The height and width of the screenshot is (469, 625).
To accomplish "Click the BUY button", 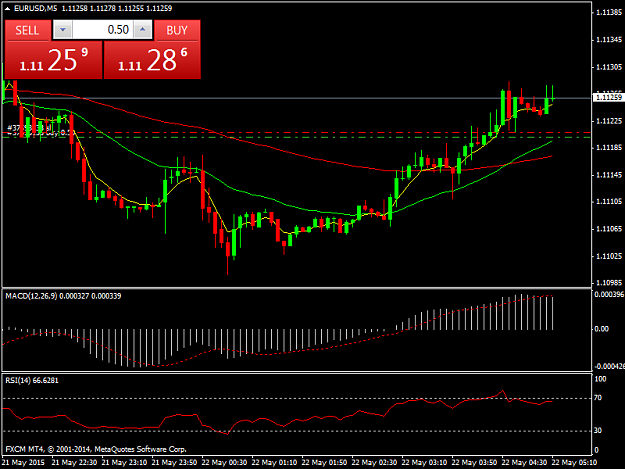I will tap(177, 30).
